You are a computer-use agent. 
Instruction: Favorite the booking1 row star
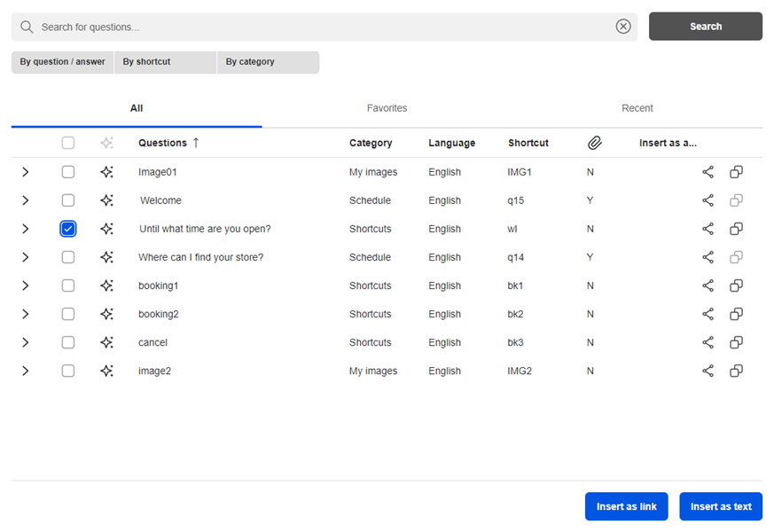[106, 286]
